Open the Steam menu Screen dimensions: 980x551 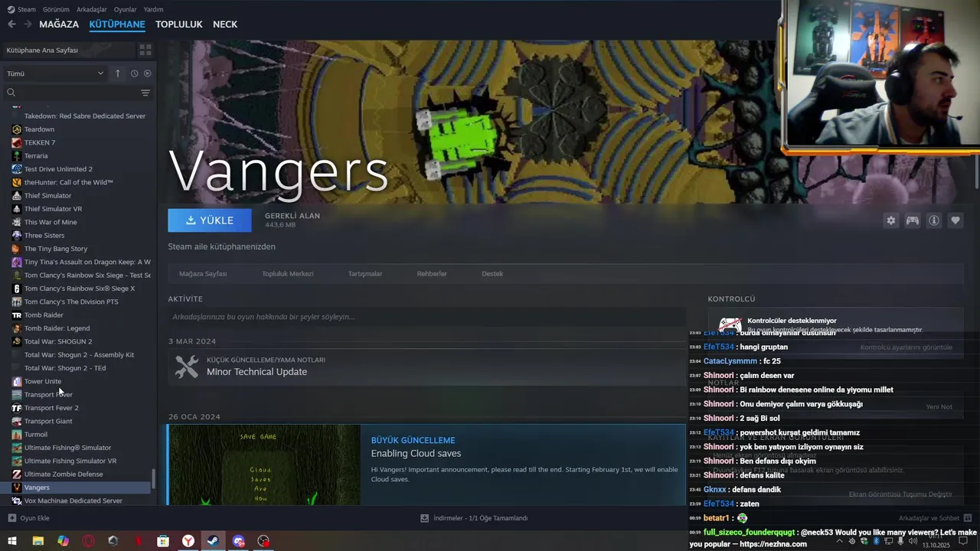coord(26,9)
